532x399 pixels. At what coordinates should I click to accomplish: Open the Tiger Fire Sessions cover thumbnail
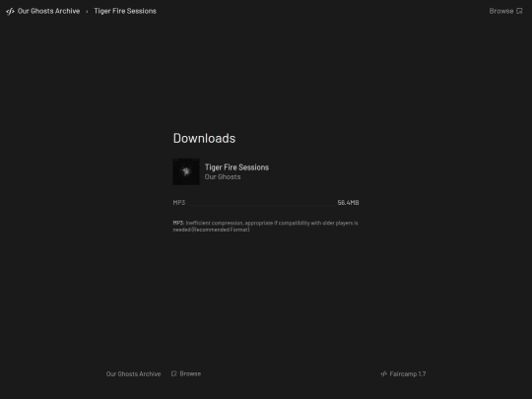tap(186, 171)
